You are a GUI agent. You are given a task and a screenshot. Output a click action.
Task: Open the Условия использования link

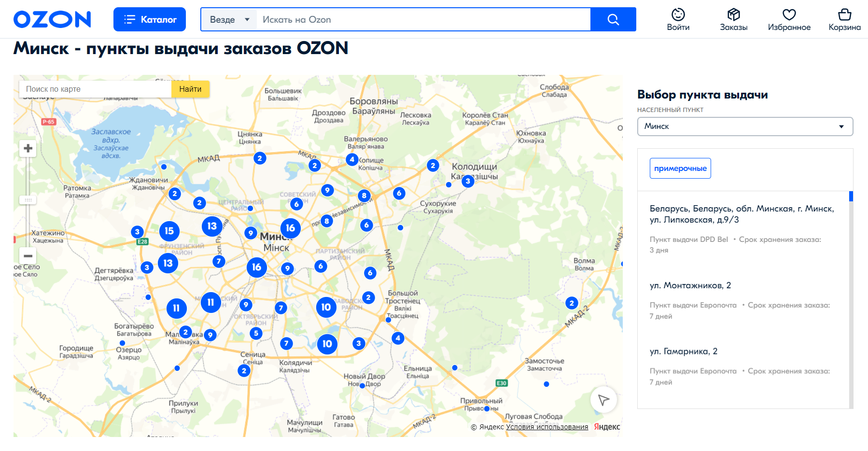coord(547,427)
